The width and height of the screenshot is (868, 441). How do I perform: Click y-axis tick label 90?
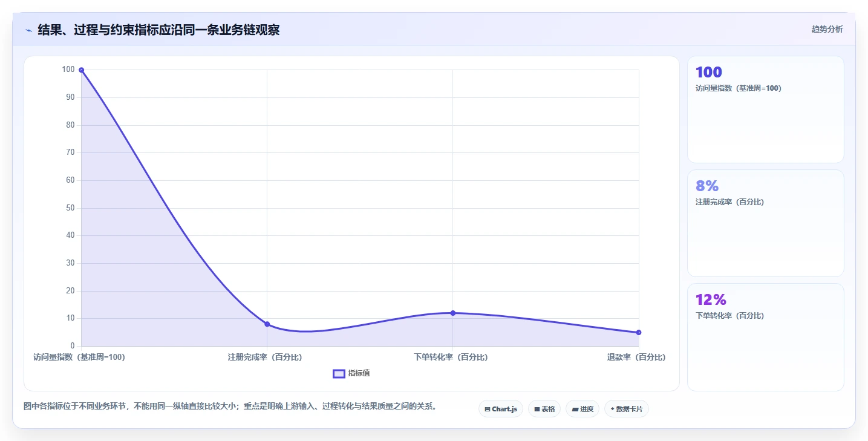70,97
